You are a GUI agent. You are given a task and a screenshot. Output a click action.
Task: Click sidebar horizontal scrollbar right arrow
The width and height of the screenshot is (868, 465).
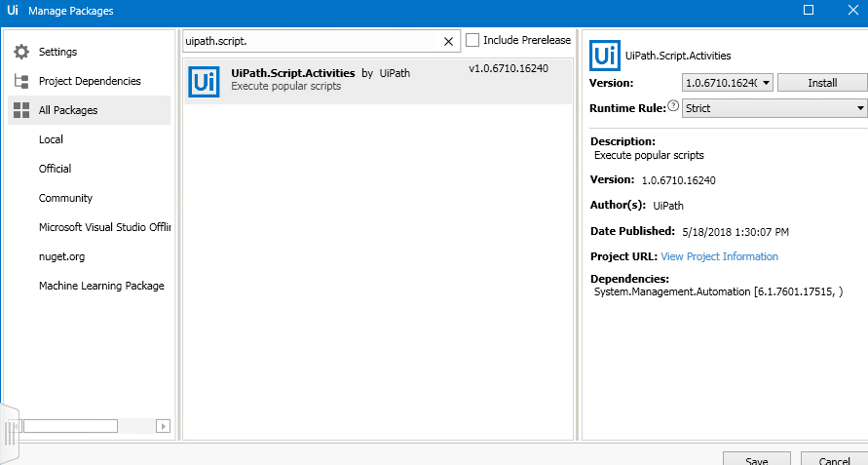163,426
